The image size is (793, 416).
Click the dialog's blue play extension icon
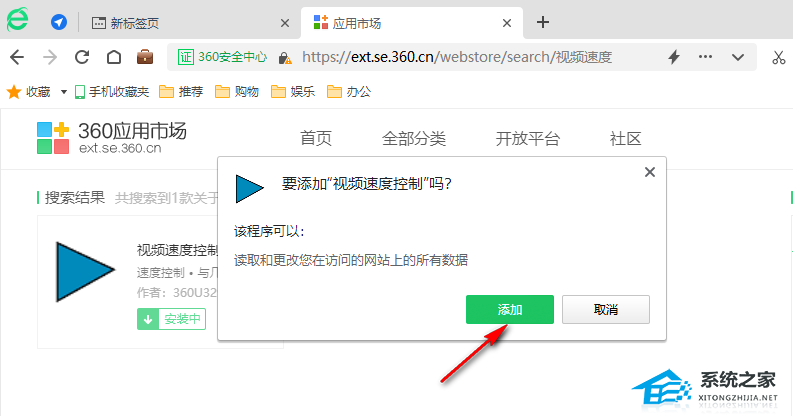[x=249, y=189]
